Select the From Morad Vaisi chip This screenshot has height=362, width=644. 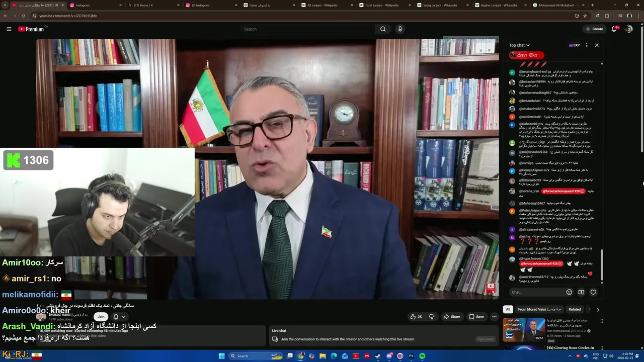[539, 309]
